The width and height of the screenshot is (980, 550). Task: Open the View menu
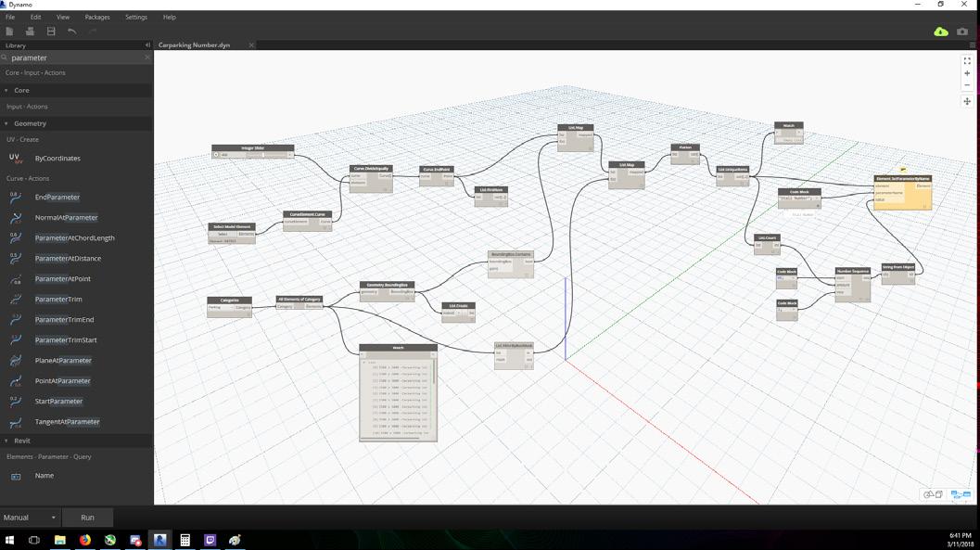pyautogui.click(x=63, y=17)
